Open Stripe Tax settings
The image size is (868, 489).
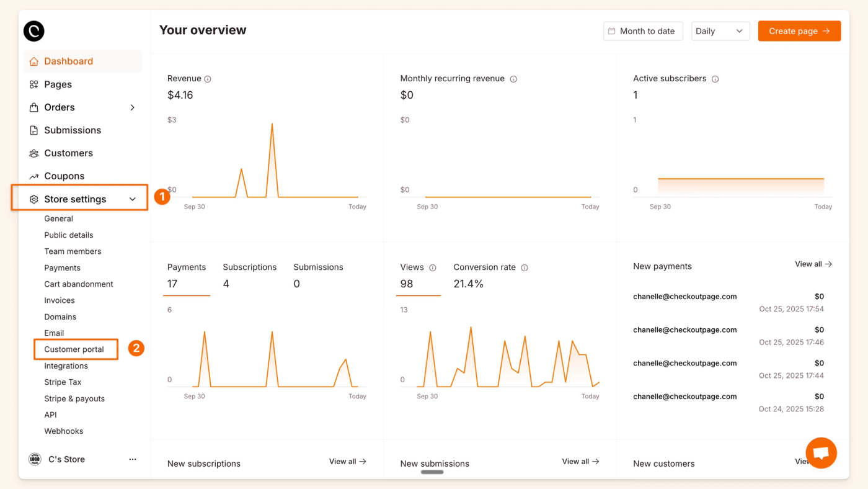[x=63, y=382]
